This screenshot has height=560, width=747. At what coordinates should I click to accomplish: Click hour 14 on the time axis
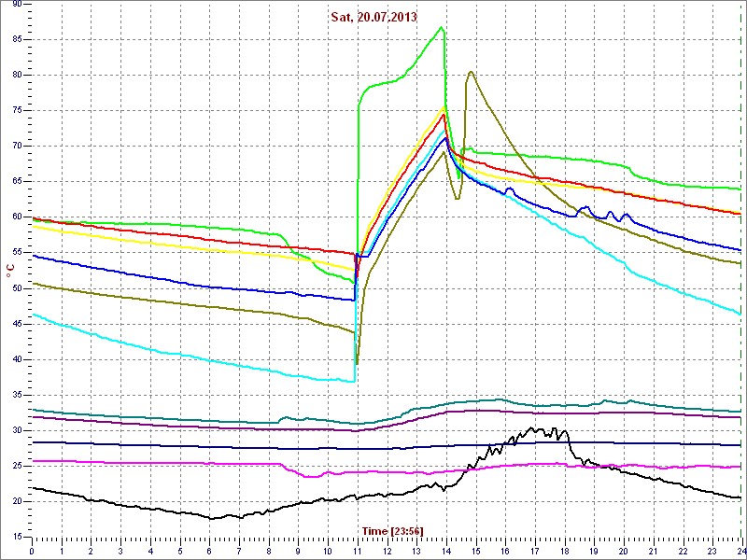[x=446, y=551]
